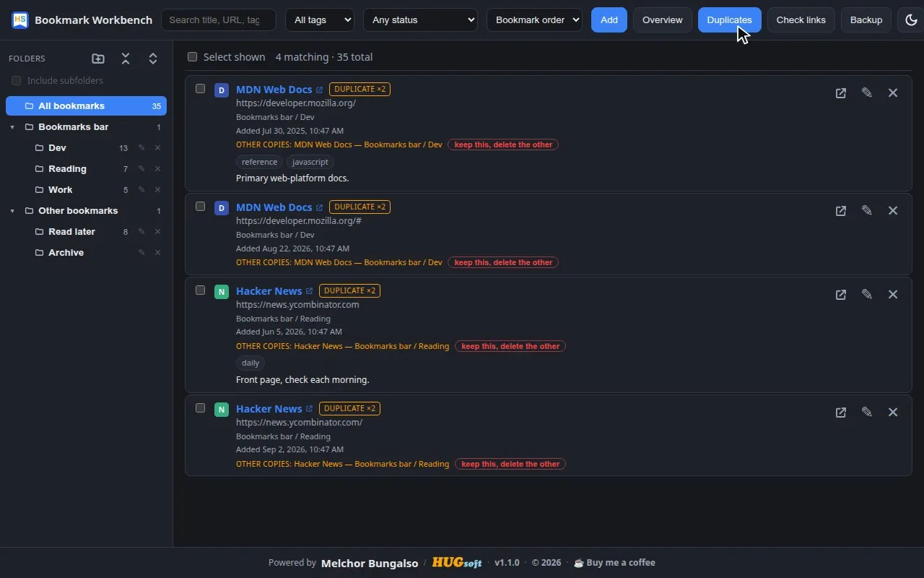924x578 pixels.
Task: Delete the Hacker News bookmark added Sep 2, 2026
Action: click(x=893, y=413)
